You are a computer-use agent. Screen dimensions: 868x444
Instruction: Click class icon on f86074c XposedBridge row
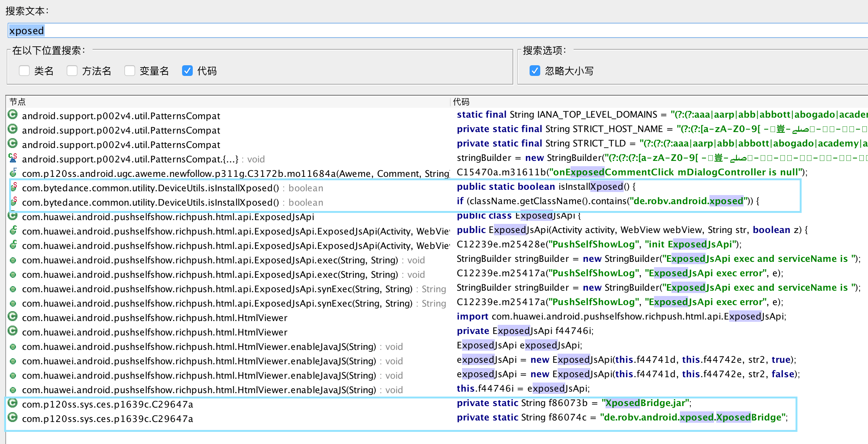(13, 417)
